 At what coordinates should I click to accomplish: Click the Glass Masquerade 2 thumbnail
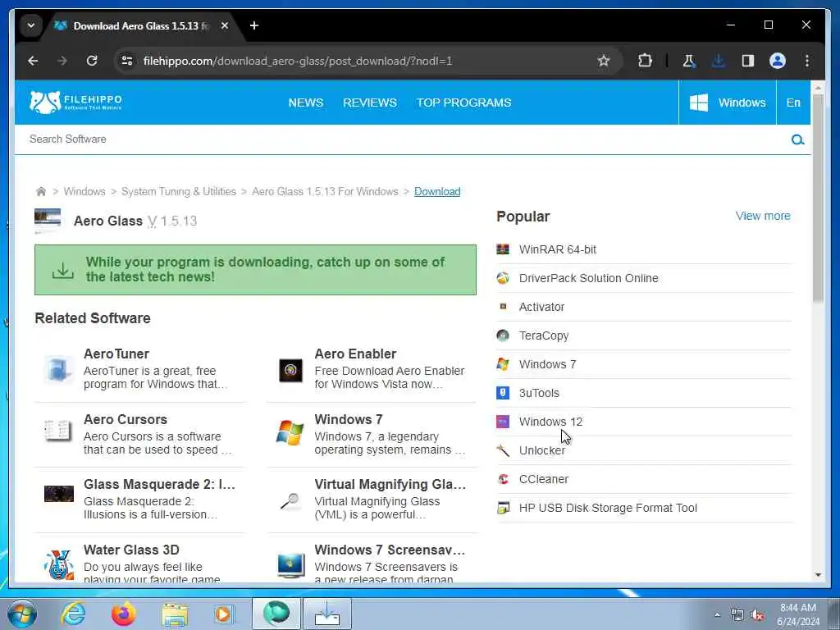[x=59, y=494]
